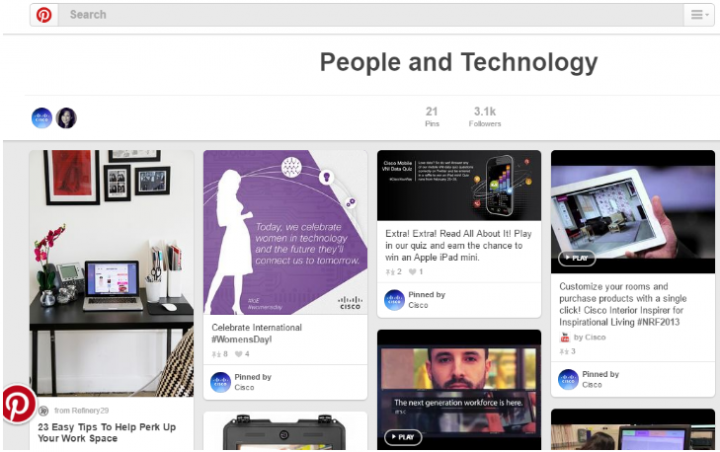
Task: Open 'Pinned by Cisco' under Interior Inspirer pin
Action: [x=600, y=379]
